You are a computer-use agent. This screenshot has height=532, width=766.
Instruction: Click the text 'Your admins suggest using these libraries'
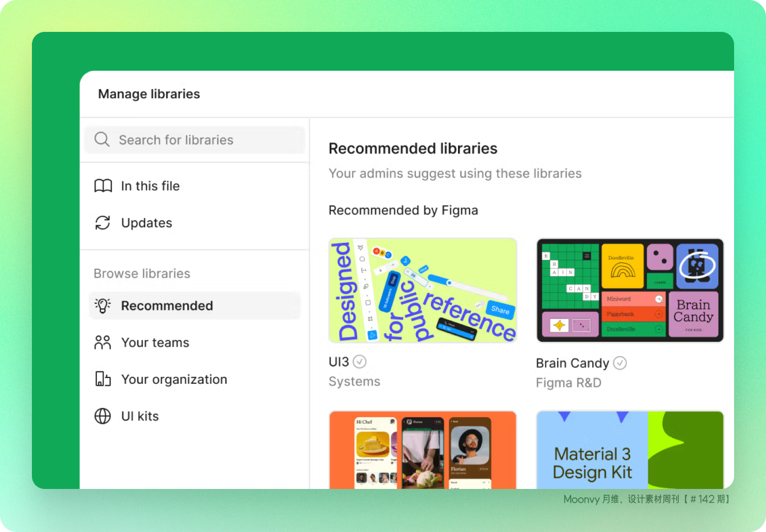pyautogui.click(x=455, y=174)
